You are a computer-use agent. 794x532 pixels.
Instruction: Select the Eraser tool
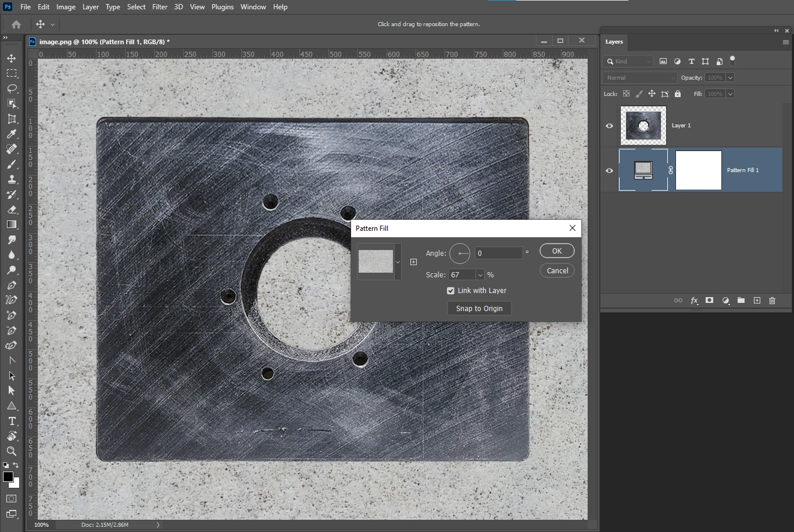click(x=12, y=209)
